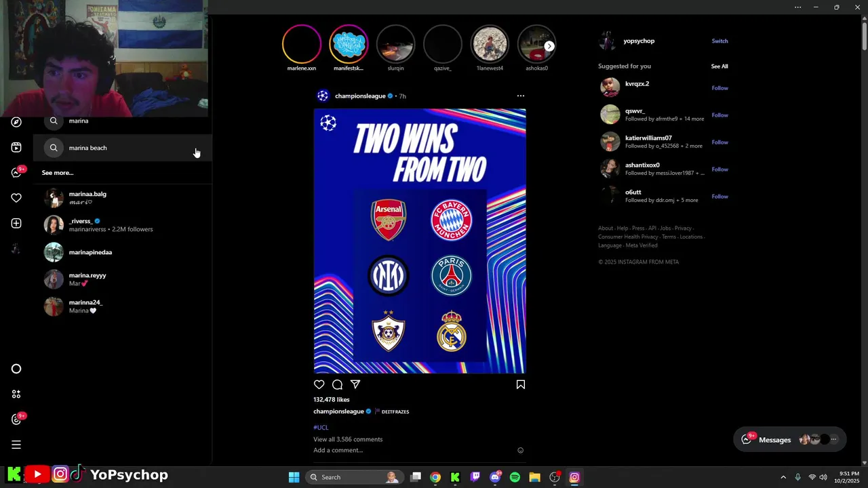Open _riverss_ verified profile result
This screenshot has height=488, width=868.
[x=123, y=225]
